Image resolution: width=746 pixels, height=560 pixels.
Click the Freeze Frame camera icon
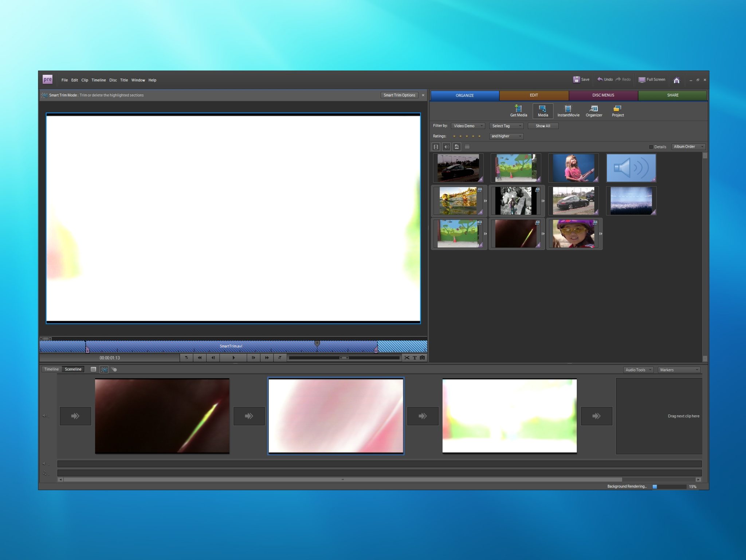pyautogui.click(x=422, y=358)
